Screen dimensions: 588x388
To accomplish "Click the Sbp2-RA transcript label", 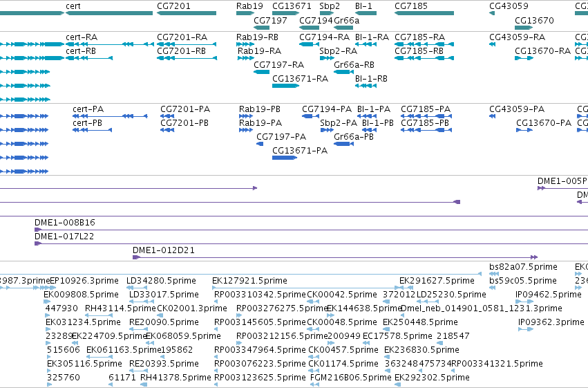I will pos(339,50).
